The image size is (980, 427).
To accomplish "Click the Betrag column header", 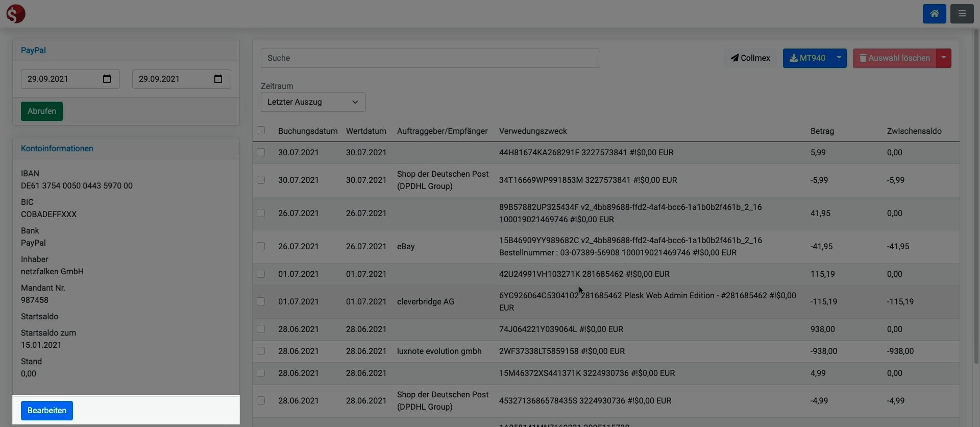I will click(x=822, y=131).
